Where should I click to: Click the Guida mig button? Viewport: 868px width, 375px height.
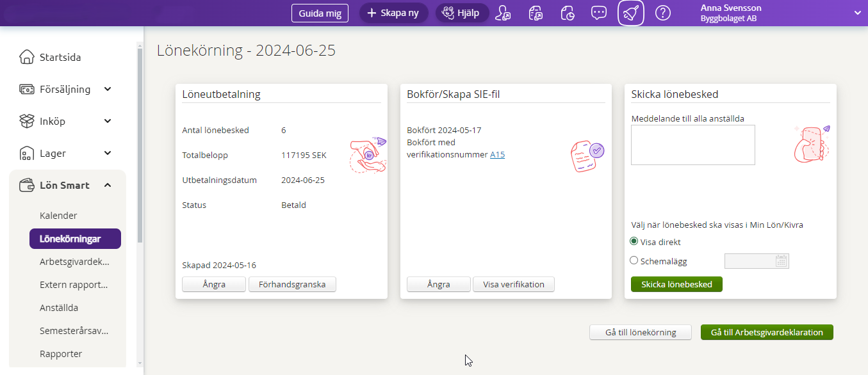tap(320, 13)
